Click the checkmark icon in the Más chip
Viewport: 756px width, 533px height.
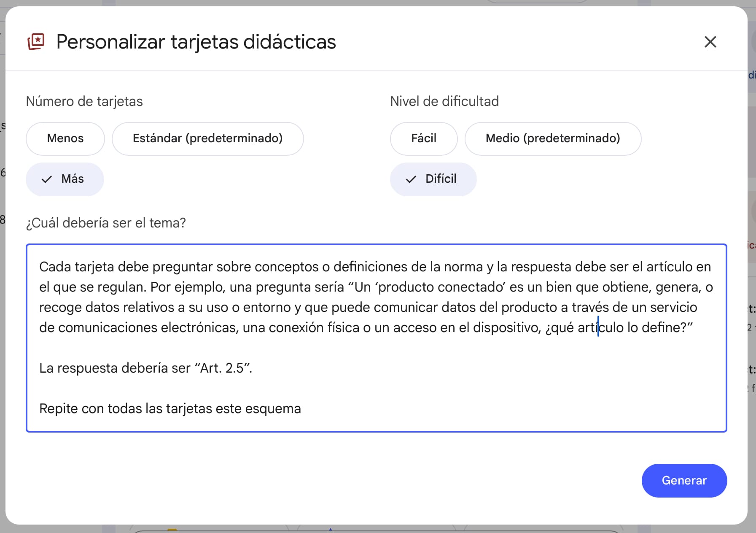click(47, 179)
